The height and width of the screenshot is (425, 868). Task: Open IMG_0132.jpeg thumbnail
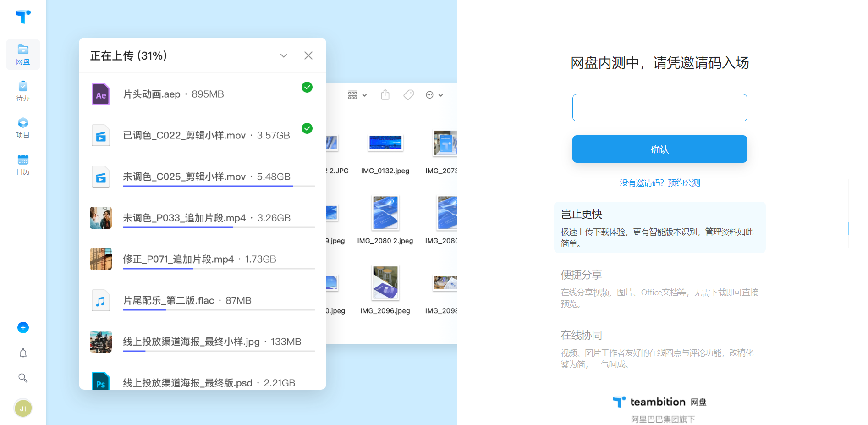point(385,143)
